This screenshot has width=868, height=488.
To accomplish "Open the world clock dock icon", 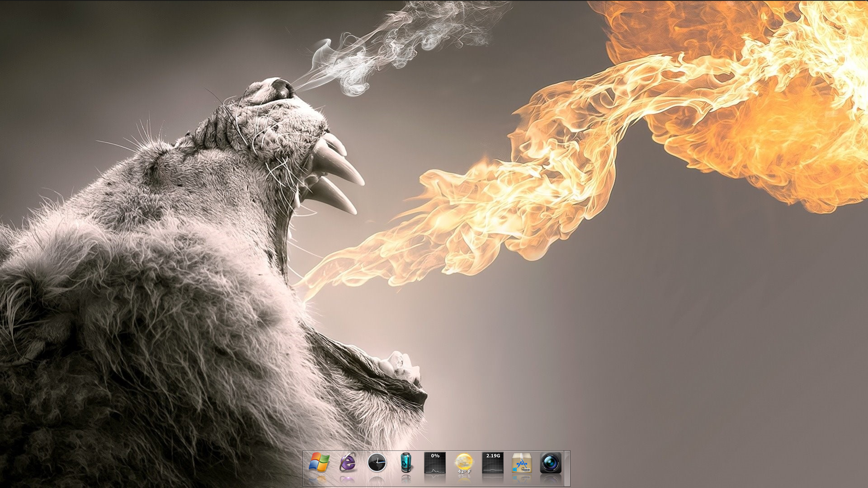I will point(377,463).
